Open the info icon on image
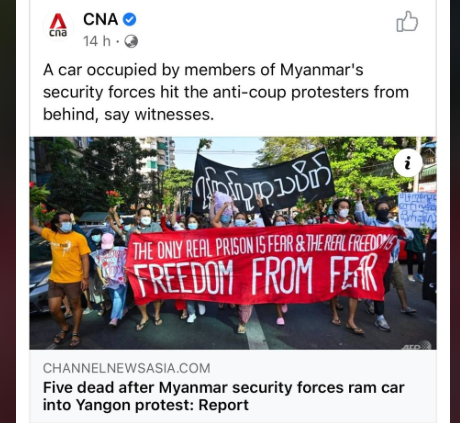 [x=408, y=163]
